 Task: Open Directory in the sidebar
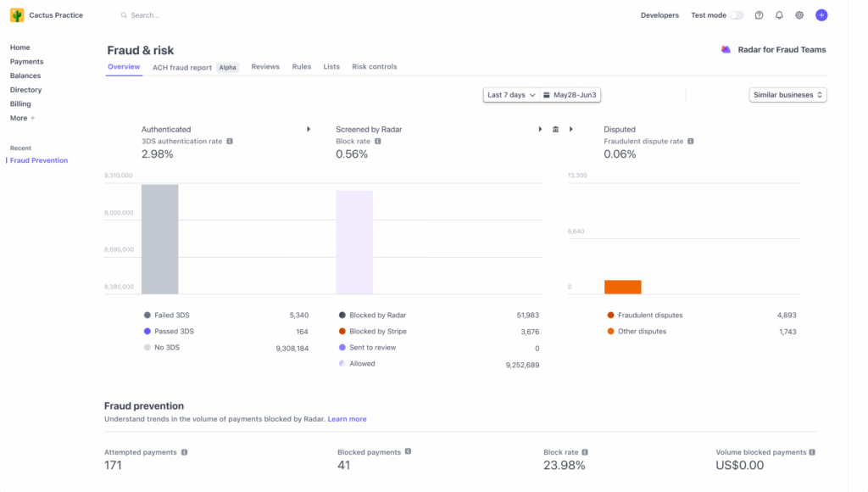pyautogui.click(x=25, y=90)
